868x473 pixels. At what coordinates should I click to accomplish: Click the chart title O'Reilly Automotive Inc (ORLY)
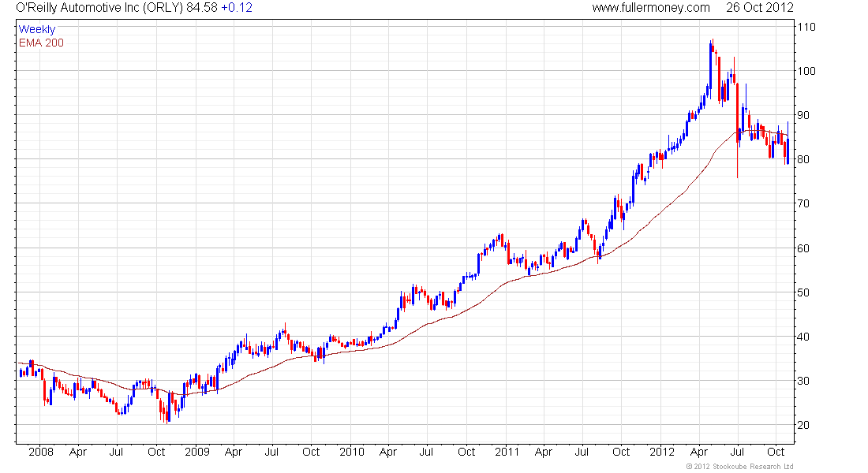[99, 8]
